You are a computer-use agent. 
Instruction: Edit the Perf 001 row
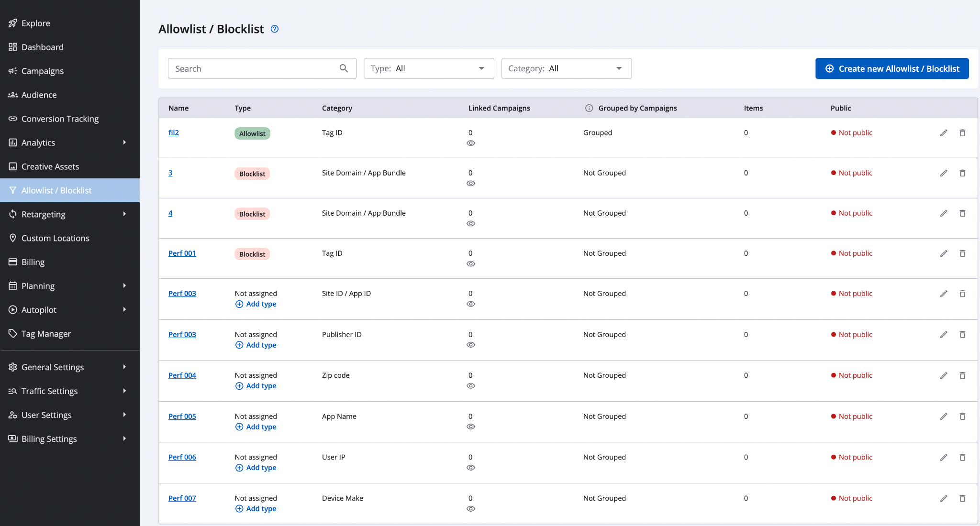pos(944,253)
